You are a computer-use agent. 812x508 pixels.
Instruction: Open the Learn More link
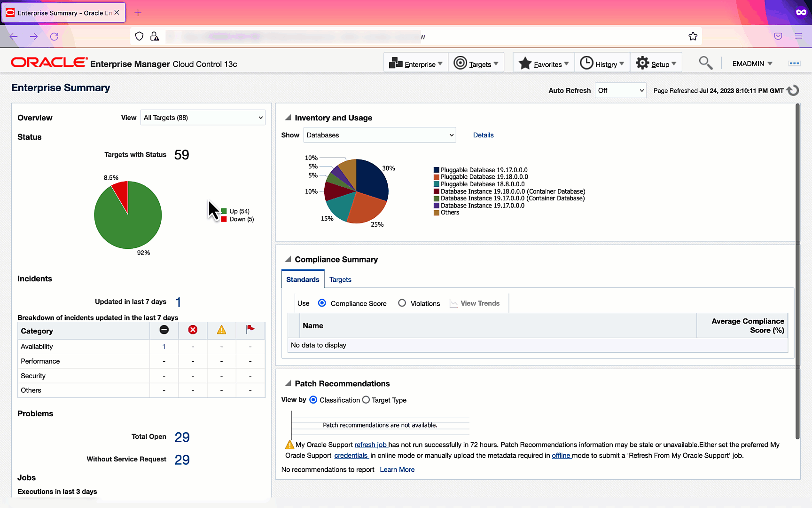[x=397, y=469]
